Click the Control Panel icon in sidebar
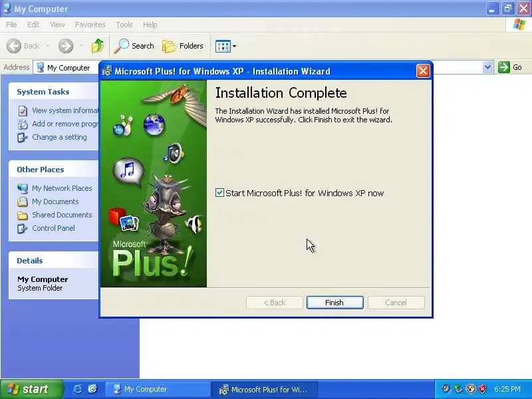The height and width of the screenshot is (399, 532). 23,228
